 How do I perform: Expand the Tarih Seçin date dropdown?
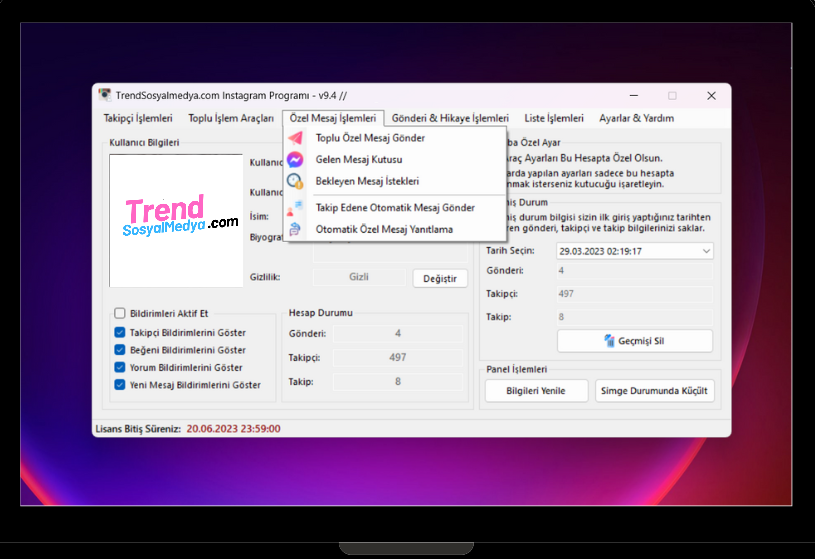[x=706, y=251]
